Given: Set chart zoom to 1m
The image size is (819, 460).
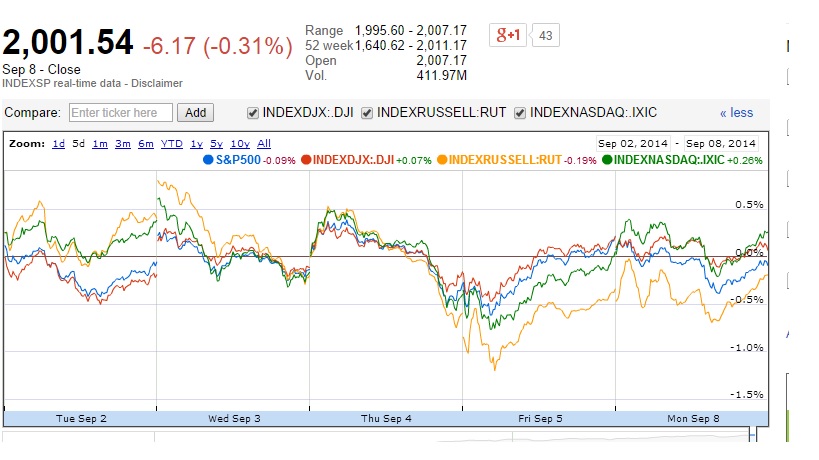Looking at the screenshot, I should (100, 144).
